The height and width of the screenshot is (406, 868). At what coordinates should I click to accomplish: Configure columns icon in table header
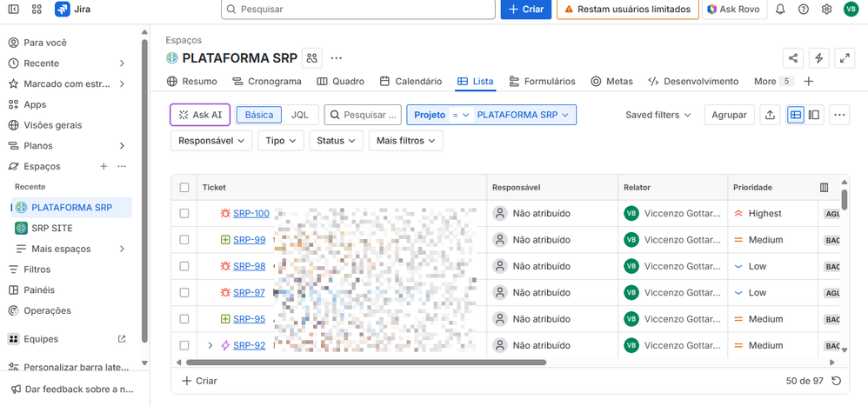(825, 188)
